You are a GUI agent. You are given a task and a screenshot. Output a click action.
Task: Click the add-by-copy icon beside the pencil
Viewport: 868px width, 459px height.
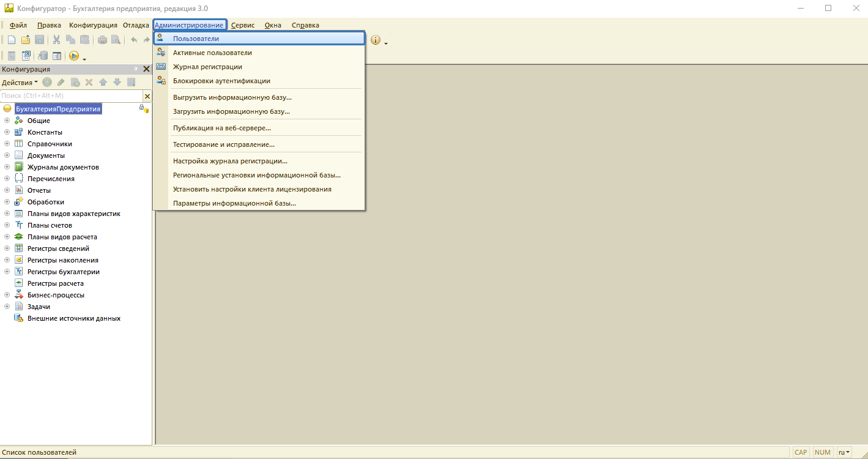(x=75, y=82)
